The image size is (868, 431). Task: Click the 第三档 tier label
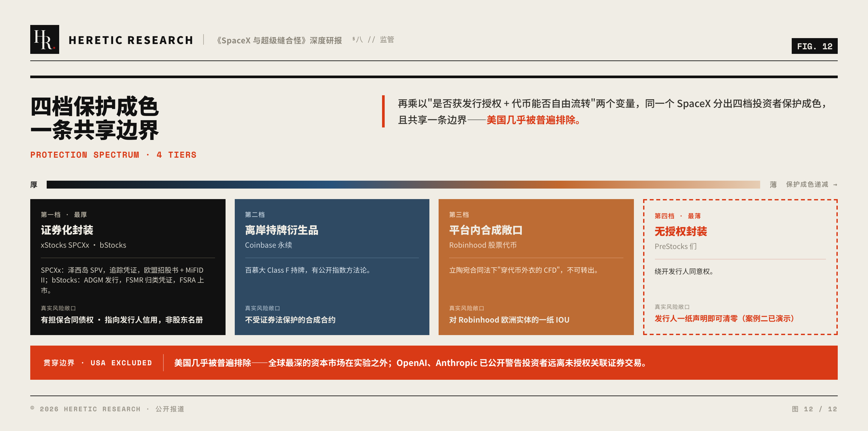click(x=459, y=215)
